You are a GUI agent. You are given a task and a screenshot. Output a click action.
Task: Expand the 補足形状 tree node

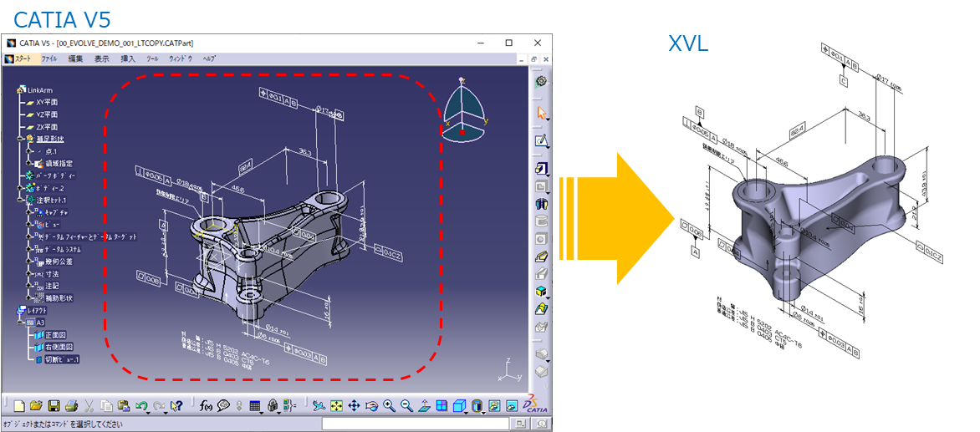21,138
